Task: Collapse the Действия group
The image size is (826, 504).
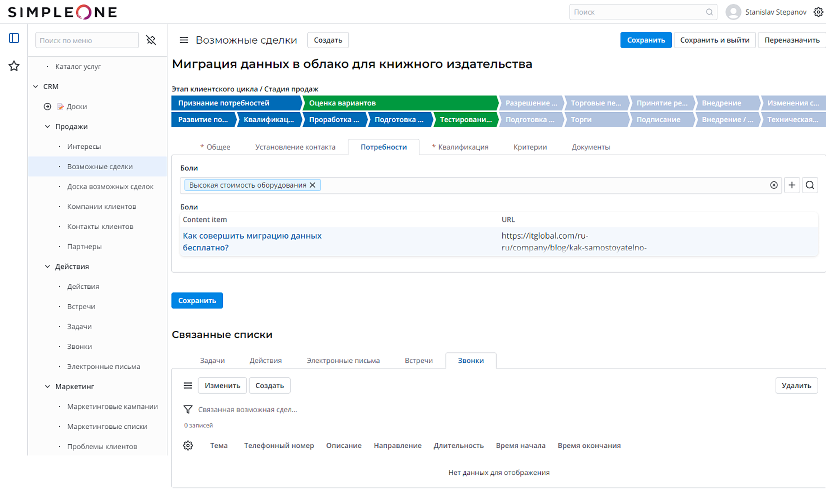Action: click(48, 267)
